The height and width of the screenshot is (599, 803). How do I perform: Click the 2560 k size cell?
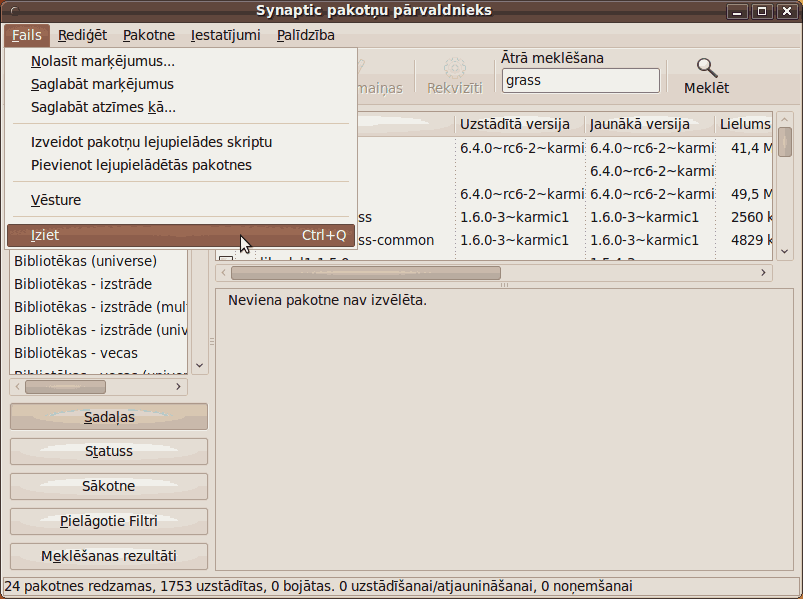751,217
